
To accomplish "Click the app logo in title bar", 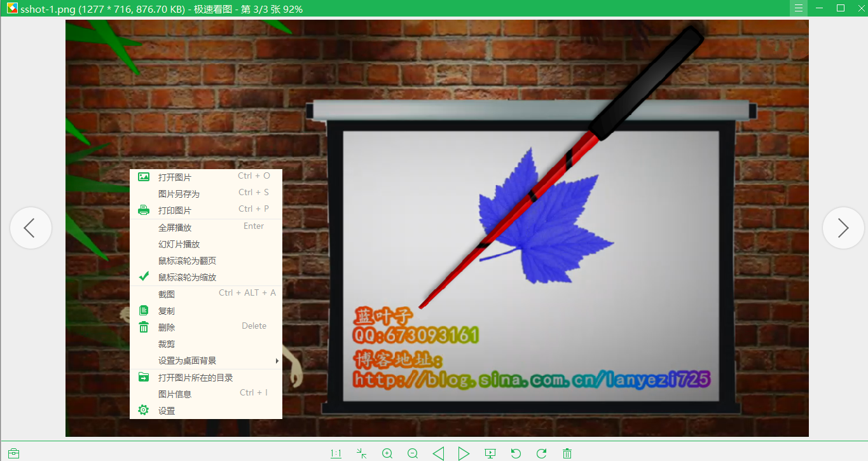I will pos(12,8).
